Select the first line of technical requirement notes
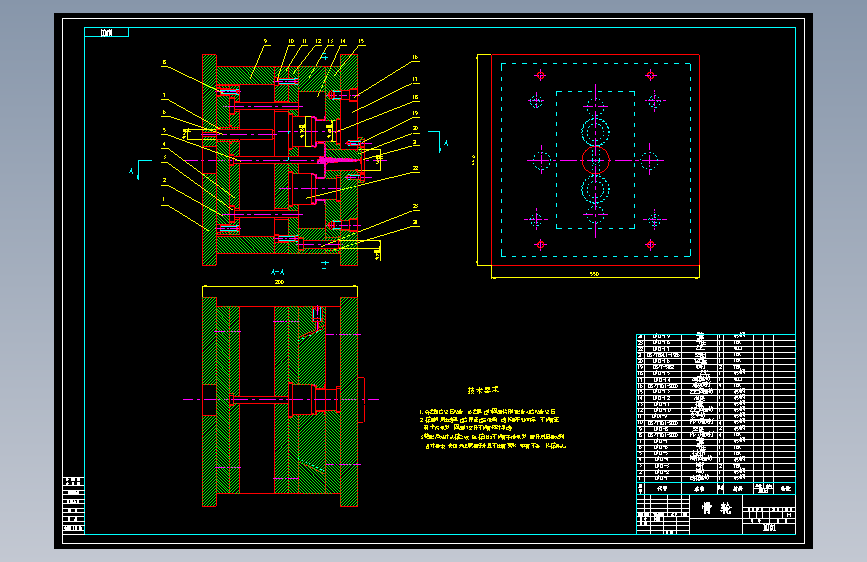 click(x=487, y=412)
